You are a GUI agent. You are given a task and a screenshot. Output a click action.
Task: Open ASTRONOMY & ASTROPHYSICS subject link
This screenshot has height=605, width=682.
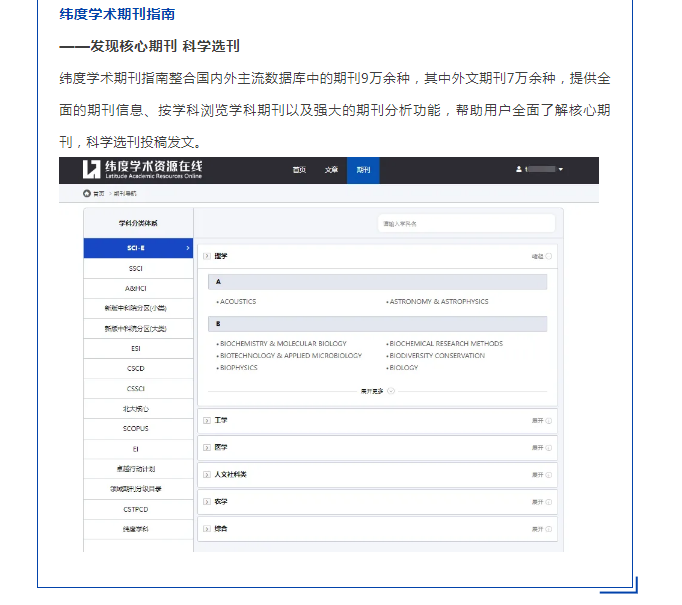[437, 301]
